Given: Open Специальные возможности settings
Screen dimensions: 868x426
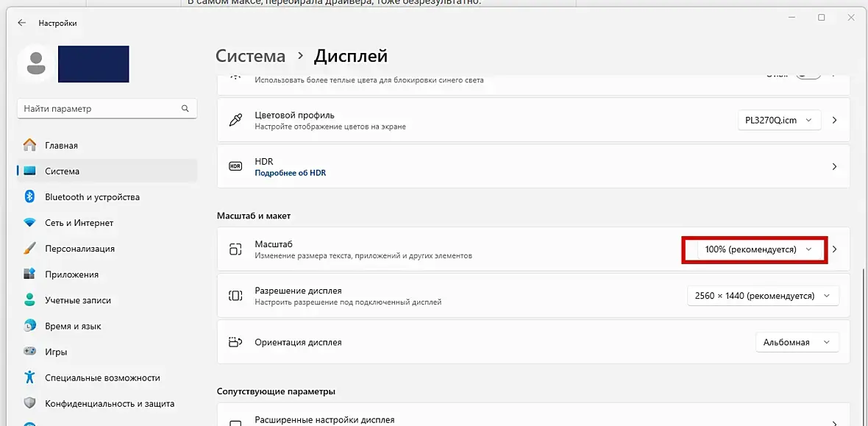Looking at the screenshot, I should coord(102,377).
